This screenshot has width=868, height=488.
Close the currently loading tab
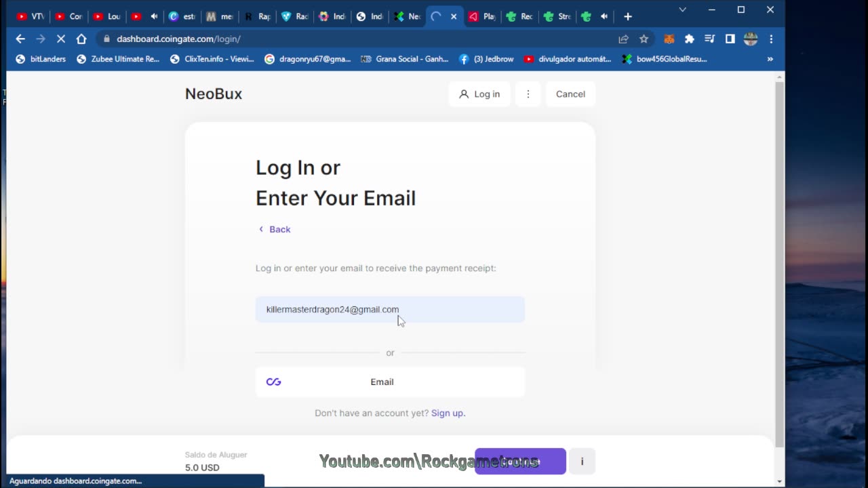pyautogui.click(x=454, y=16)
